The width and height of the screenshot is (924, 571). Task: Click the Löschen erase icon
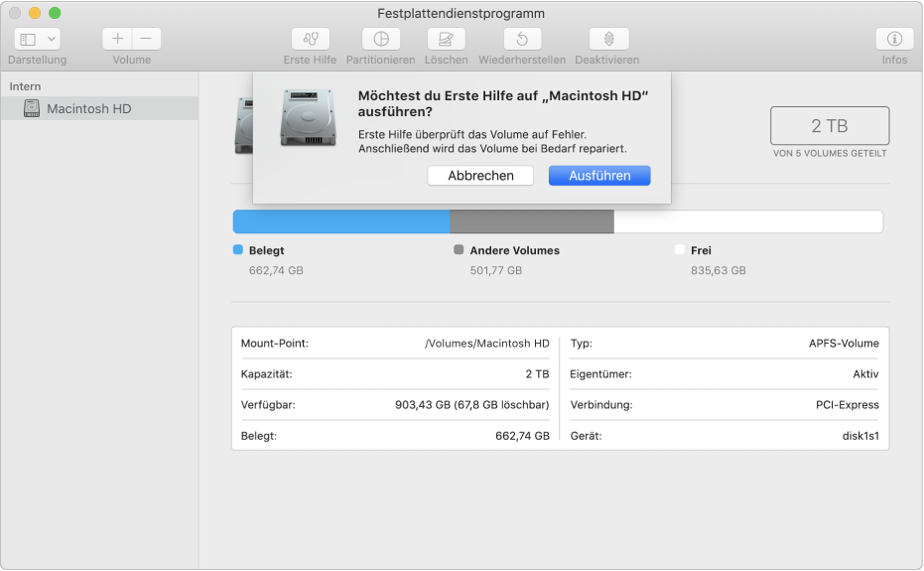[446, 39]
